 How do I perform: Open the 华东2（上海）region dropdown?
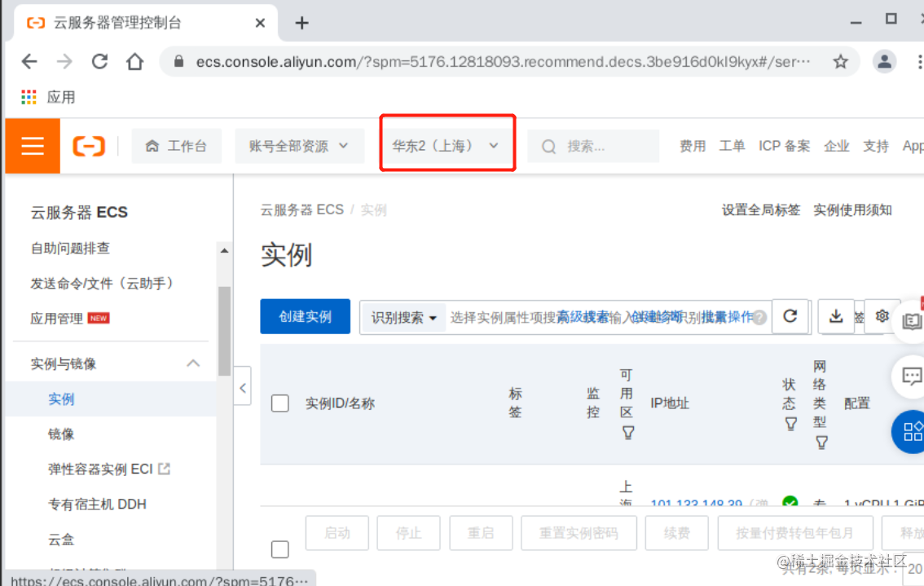[x=447, y=146]
